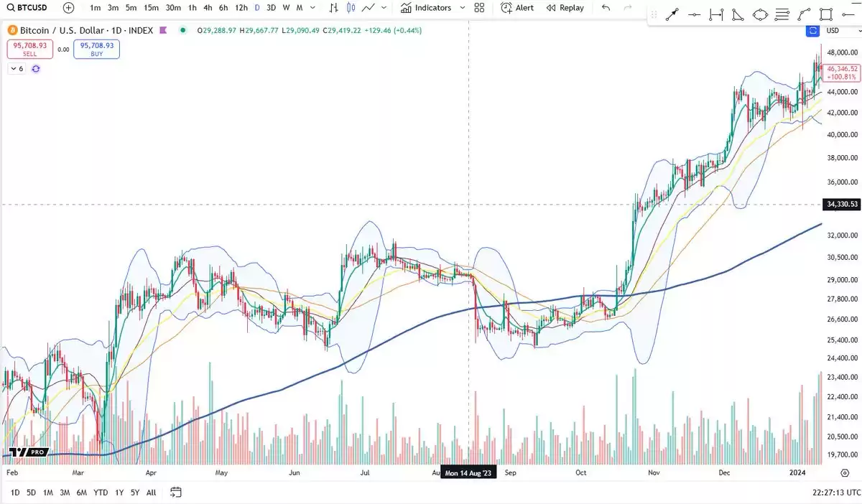Viewport: 862px width, 504px height.
Task: Select the bars chart style icon
Action: pyautogui.click(x=333, y=7)
